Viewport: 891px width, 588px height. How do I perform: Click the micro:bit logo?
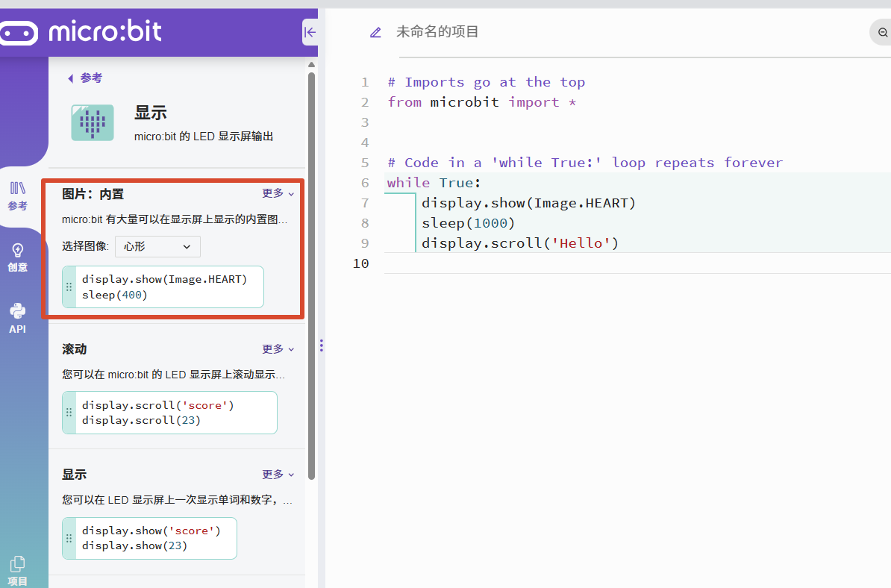point(81,32)
